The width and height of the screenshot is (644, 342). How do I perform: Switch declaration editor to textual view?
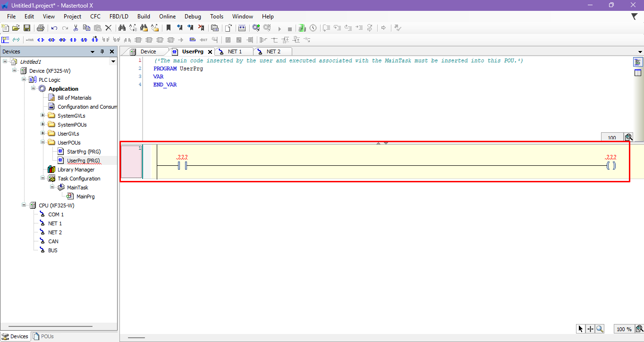point(638,62)
